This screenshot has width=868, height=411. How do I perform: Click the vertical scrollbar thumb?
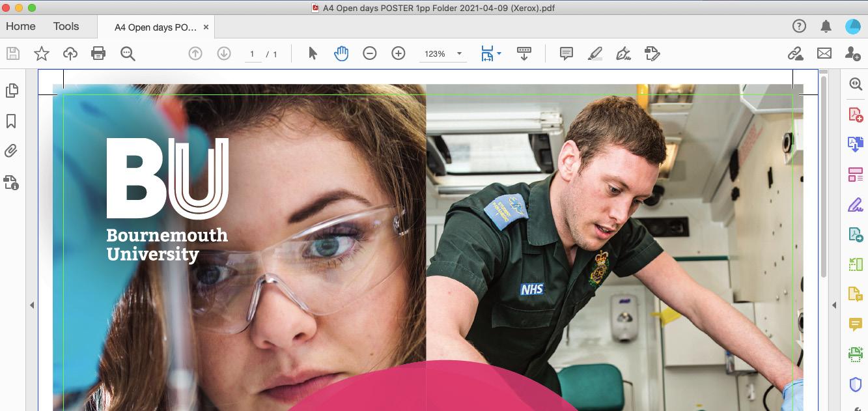[x=823, y=176]
